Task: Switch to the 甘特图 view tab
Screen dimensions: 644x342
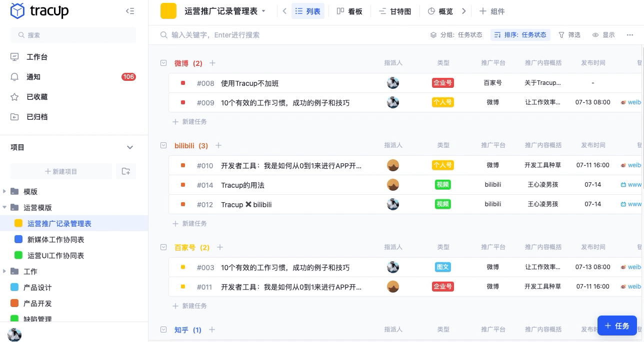Action: 395,11
